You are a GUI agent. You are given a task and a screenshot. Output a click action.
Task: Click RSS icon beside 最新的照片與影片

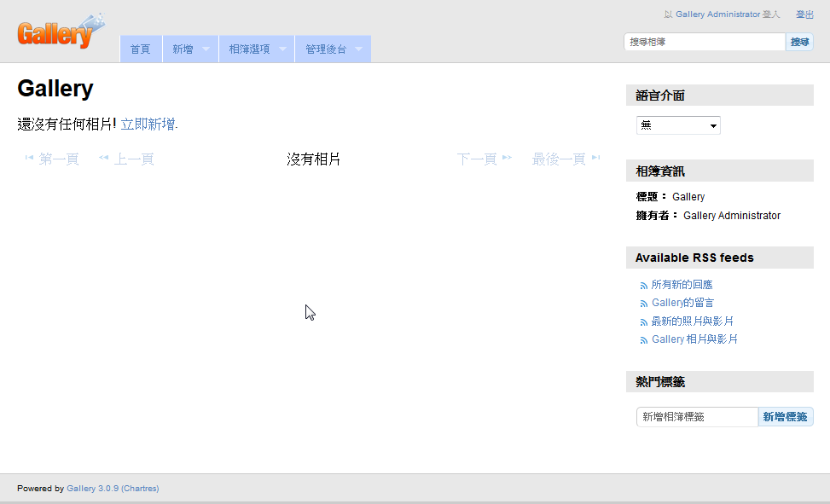pyautogui.click(x=644, y=322)
